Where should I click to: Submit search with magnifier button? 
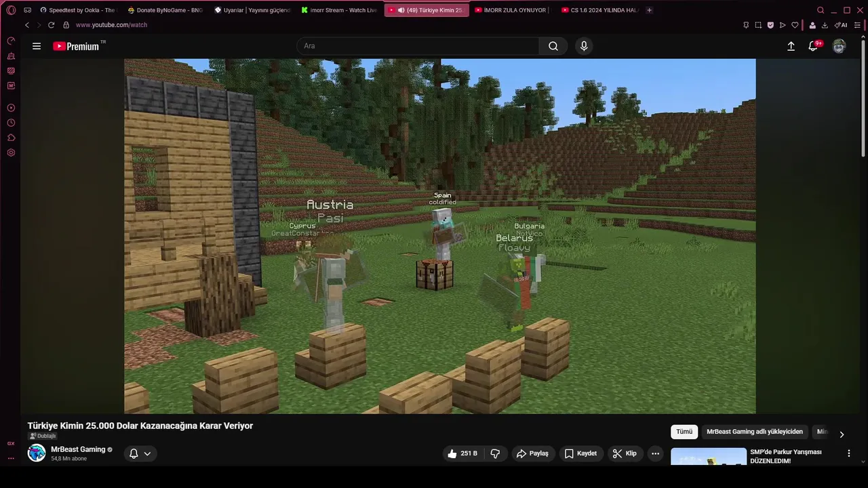553,46
